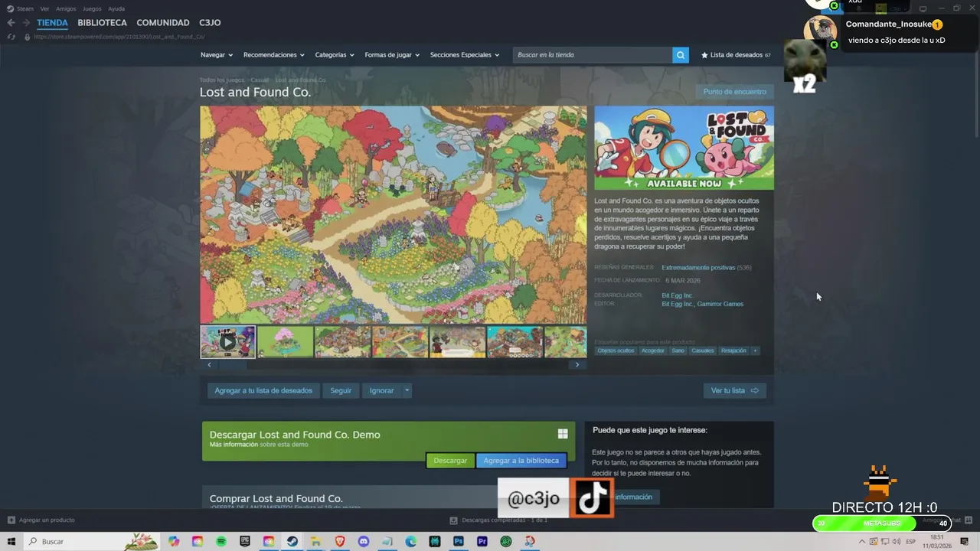
Task: Expand the Formas de jugar dropdown
Action: click(392, 55)
